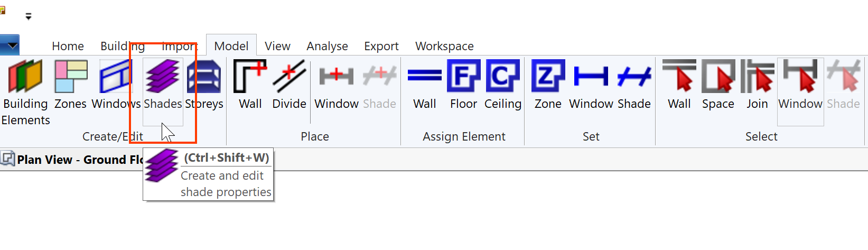Activate the Select Space tool

click(x=718, y=86)
